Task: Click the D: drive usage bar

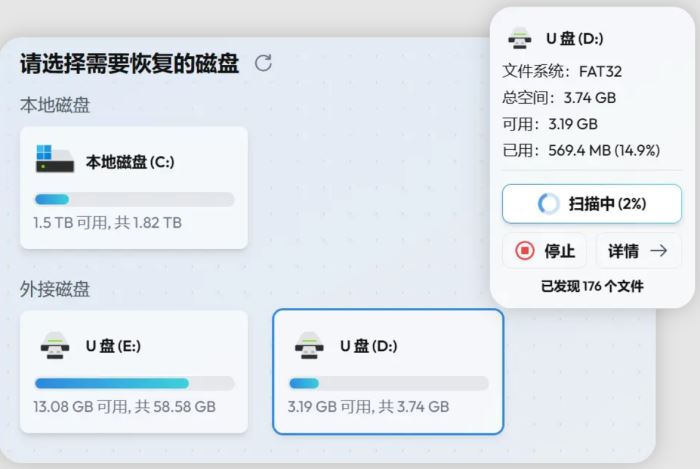Action: coord(388,383)
